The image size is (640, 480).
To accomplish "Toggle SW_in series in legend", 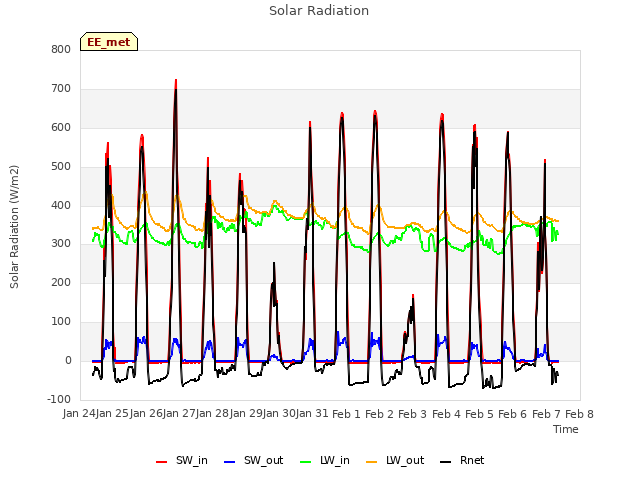I will tap(182, 460).
